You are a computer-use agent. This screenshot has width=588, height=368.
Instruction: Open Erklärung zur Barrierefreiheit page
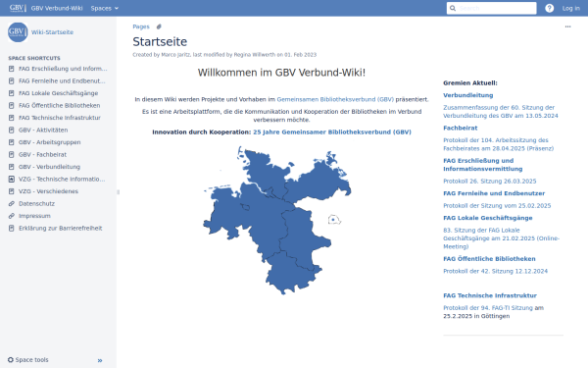pos(61,229)
